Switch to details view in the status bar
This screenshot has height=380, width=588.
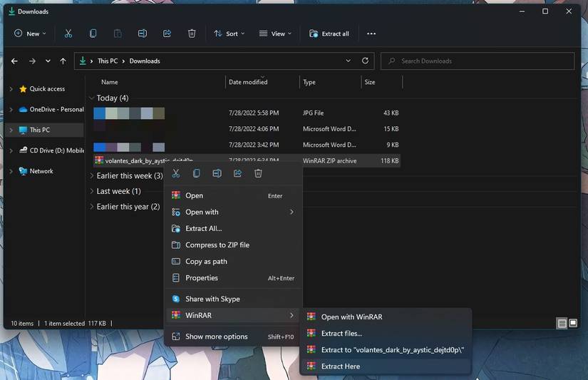tap(562, 324)
